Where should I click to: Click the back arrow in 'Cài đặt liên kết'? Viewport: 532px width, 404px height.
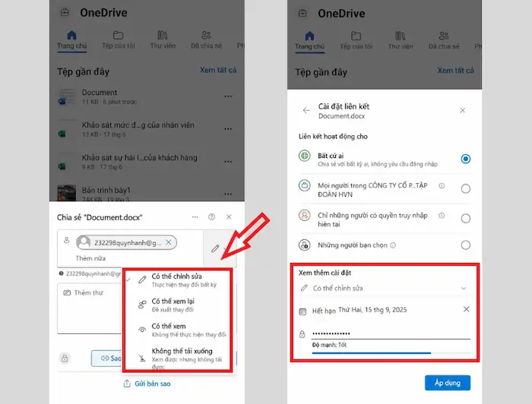[x=306, y=110]
